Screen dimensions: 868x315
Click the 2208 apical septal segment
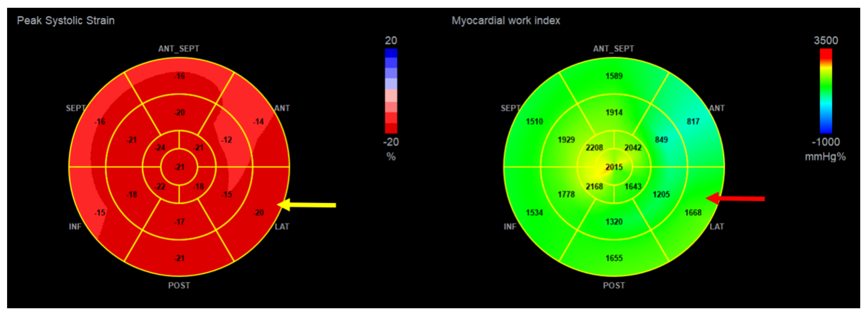(x=594, y=148)
